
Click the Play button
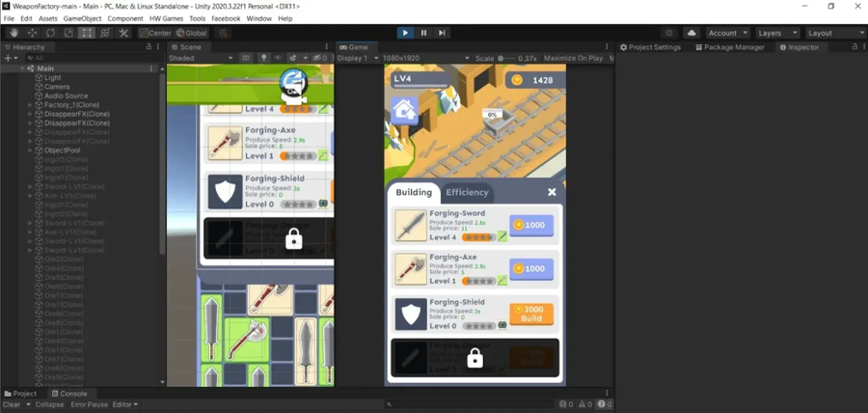coord(405,33)
